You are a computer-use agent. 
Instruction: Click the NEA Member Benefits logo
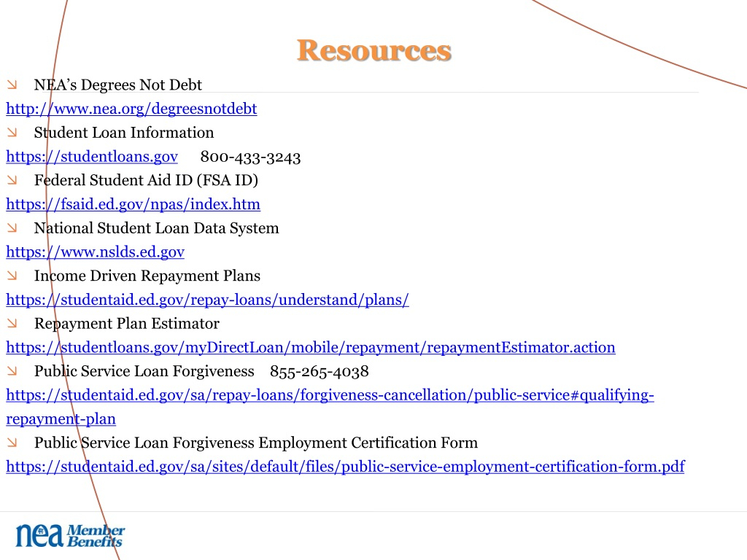(x=70, y=535)
